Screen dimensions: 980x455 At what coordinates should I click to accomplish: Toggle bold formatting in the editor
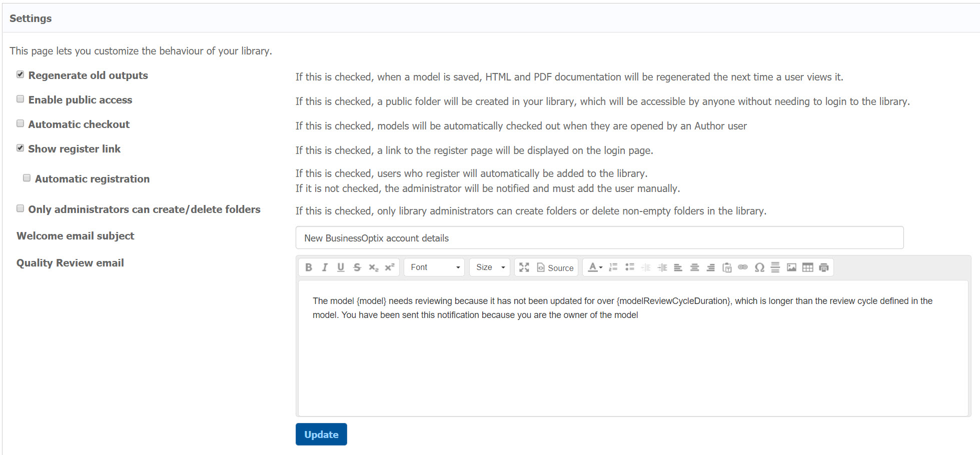click(309, 267)
